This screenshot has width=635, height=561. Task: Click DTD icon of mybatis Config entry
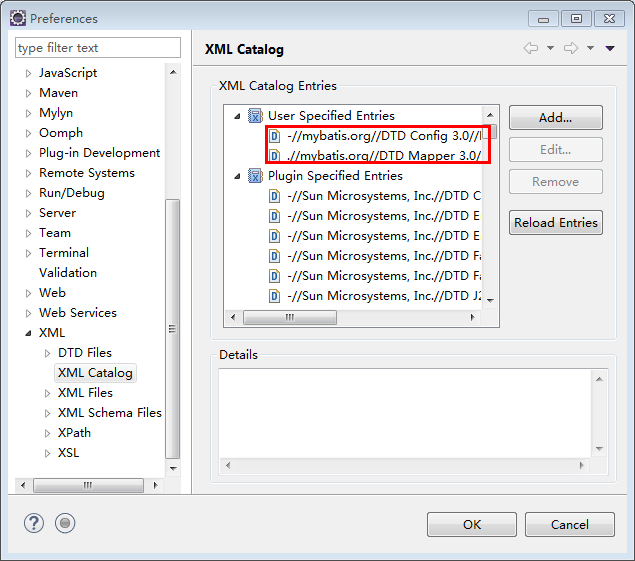coord(275,136)
